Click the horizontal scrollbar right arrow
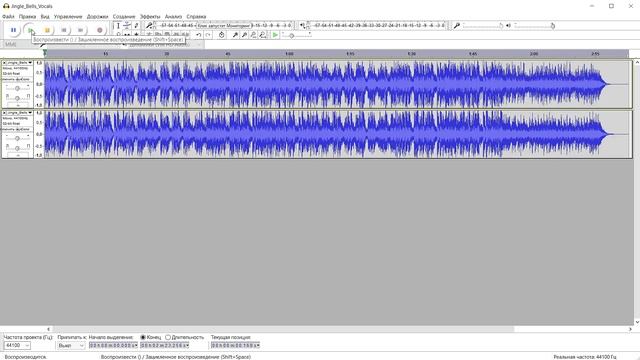This screenshot has width=640, height=360. [x=631, y=329]
